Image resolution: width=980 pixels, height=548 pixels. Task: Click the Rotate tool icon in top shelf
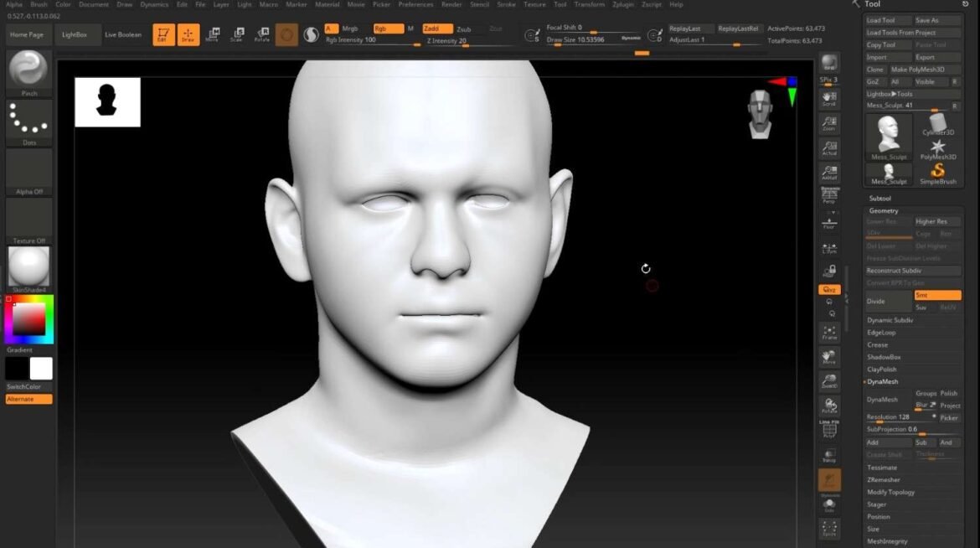pos(262,34)
